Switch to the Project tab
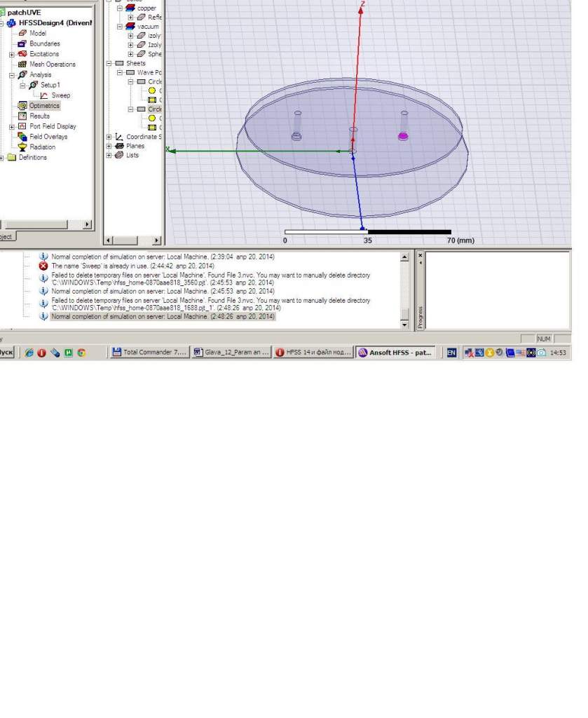This screenshot has width=588, height=718. (x=7, y=237)
